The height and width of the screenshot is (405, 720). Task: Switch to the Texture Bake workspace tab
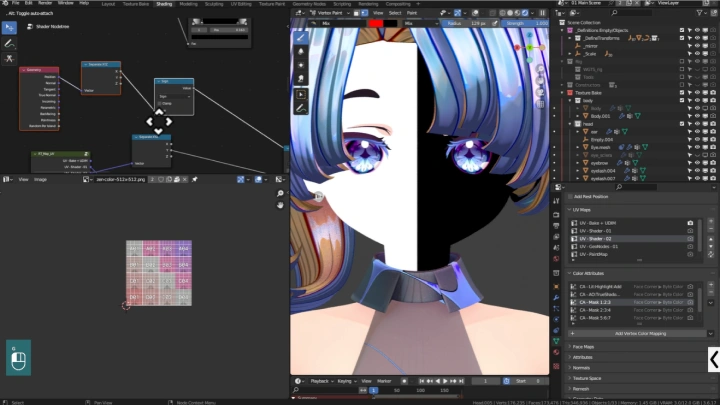[134, 4]
